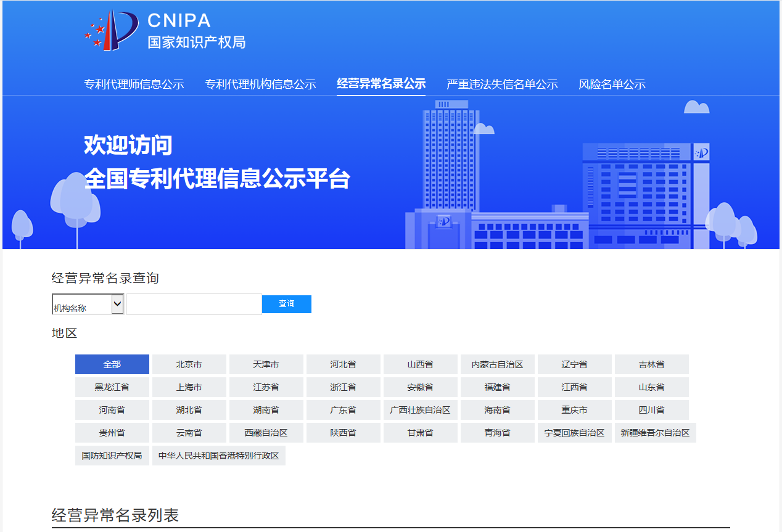
Task: Filter by region 浙江省
Action: 344,387
